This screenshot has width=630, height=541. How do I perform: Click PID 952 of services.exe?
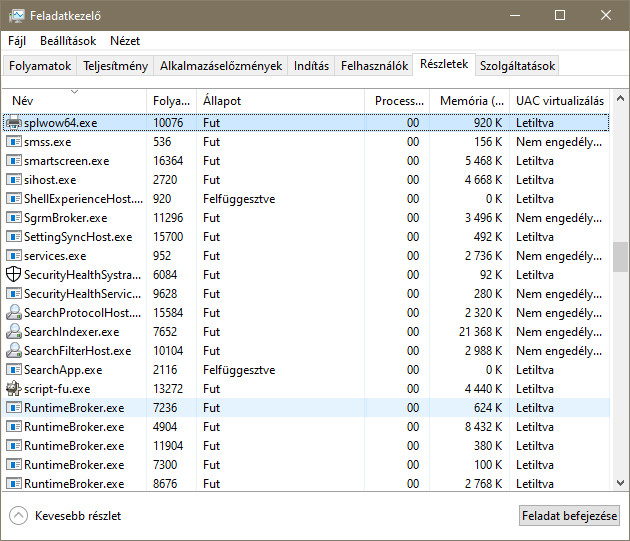(162, 256)
